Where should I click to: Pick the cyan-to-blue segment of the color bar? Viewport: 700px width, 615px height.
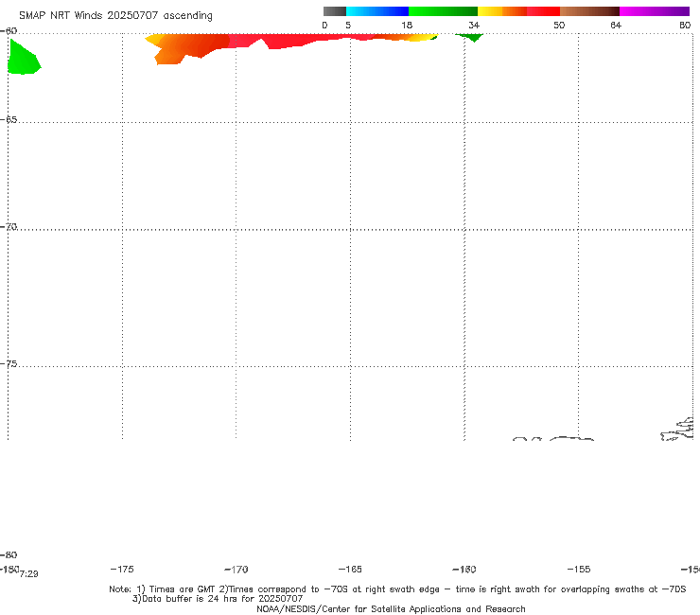click(x=377, y=11)
